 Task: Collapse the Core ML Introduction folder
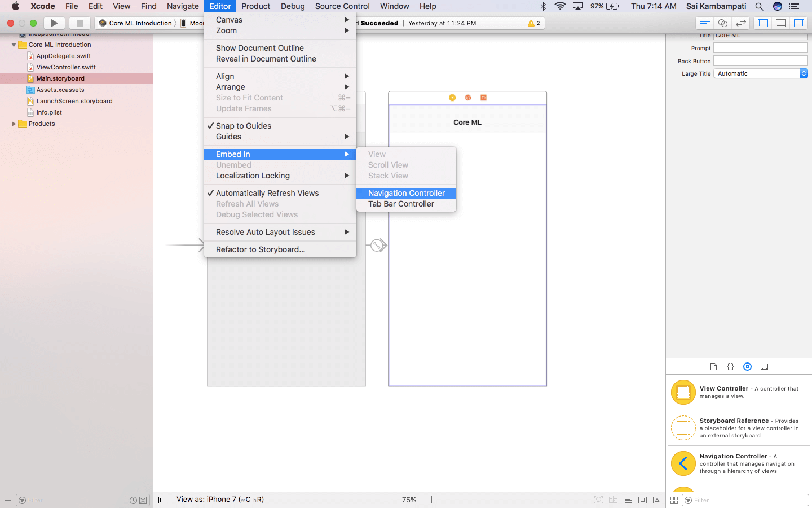[x=14, y=45]
